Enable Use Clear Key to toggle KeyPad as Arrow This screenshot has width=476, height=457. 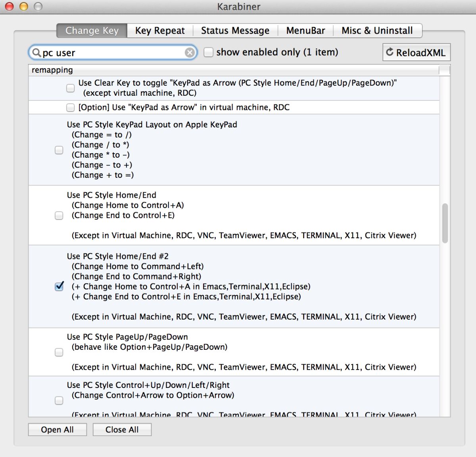pos(70,88)
